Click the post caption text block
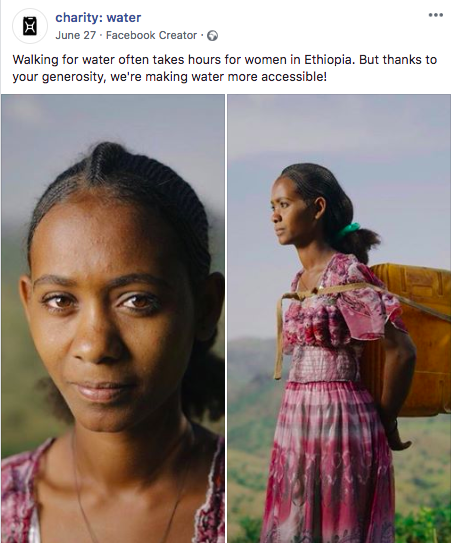This screenshot has height=543, width=451. click(225, 68)
